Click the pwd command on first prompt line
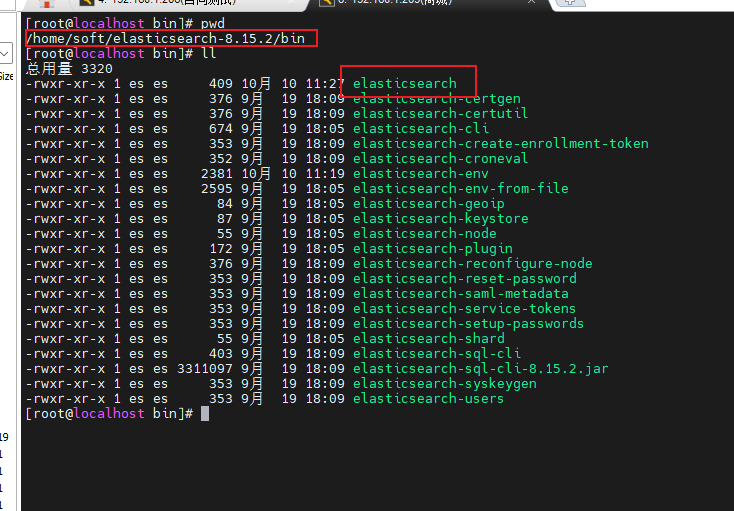The width and height of the screenshot is (734, 511). (213, 23)
